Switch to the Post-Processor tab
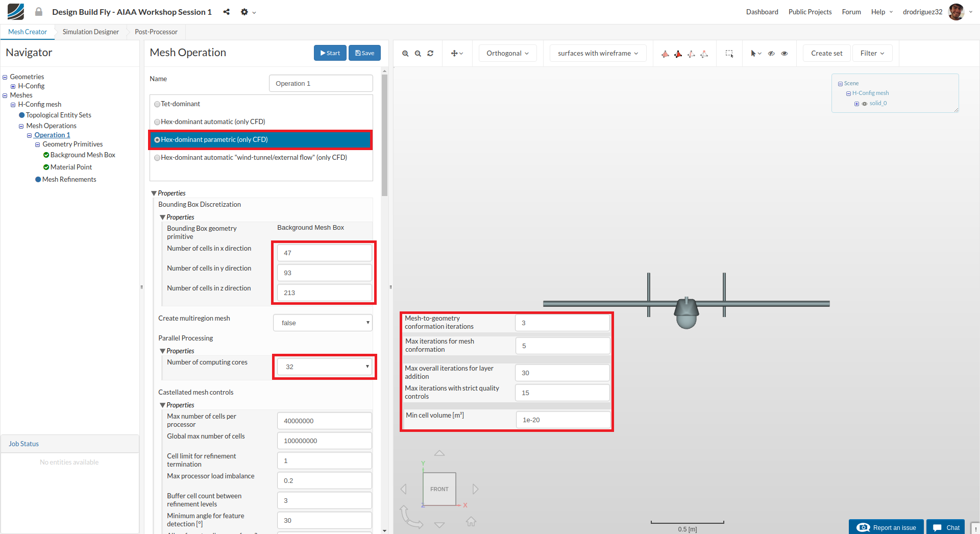Image resolution: width=980 pixels, height=534 pixels. tap(156, 32)
